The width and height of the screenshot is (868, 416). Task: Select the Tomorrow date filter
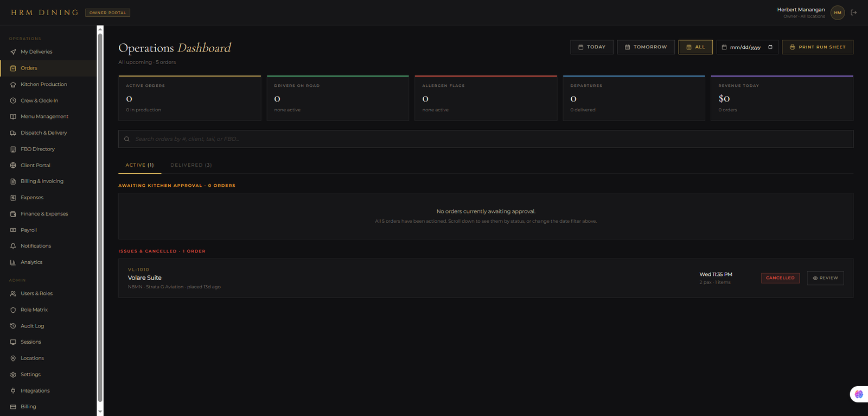pos(646,47)
